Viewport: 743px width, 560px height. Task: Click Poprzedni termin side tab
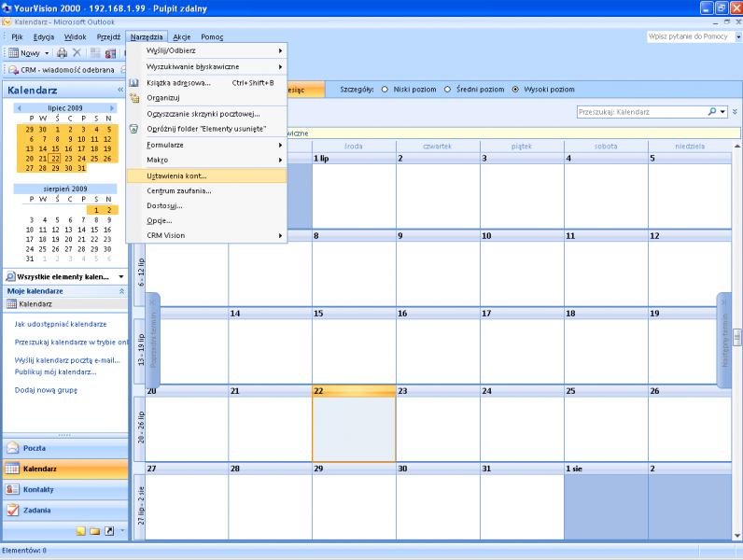tap(153, 339)
